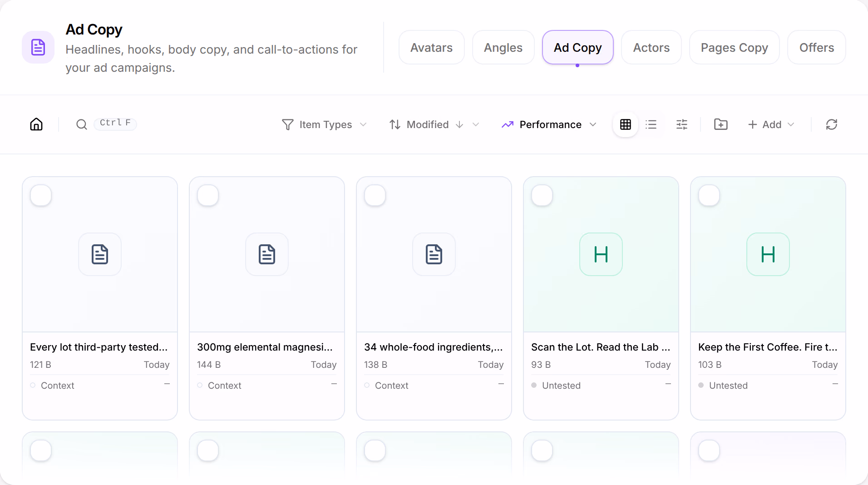Open the Offers tab
Viewport: 868px width, 485px height.
pos(816,47)
